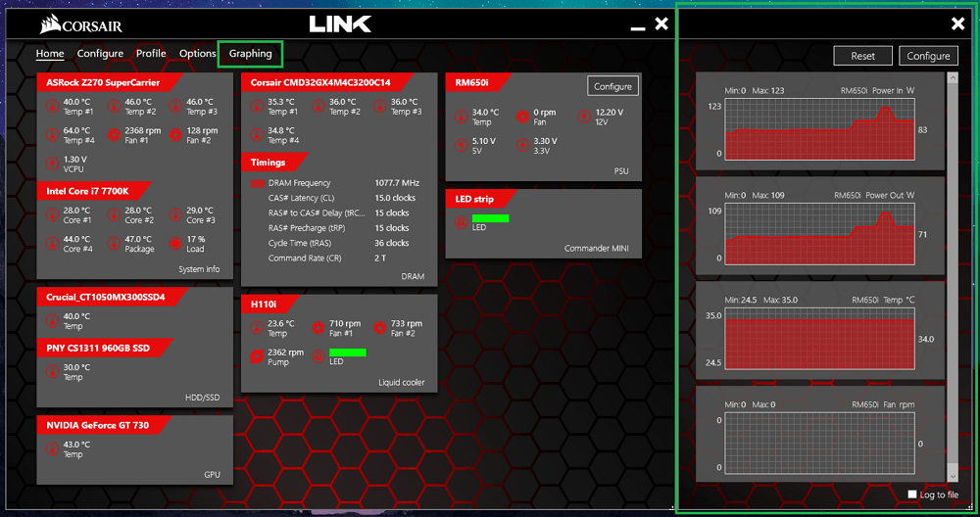The height and width of the screenshot is (517, 980).
Task: Click the H110i LED lock icon
Action: coord(318,356)
